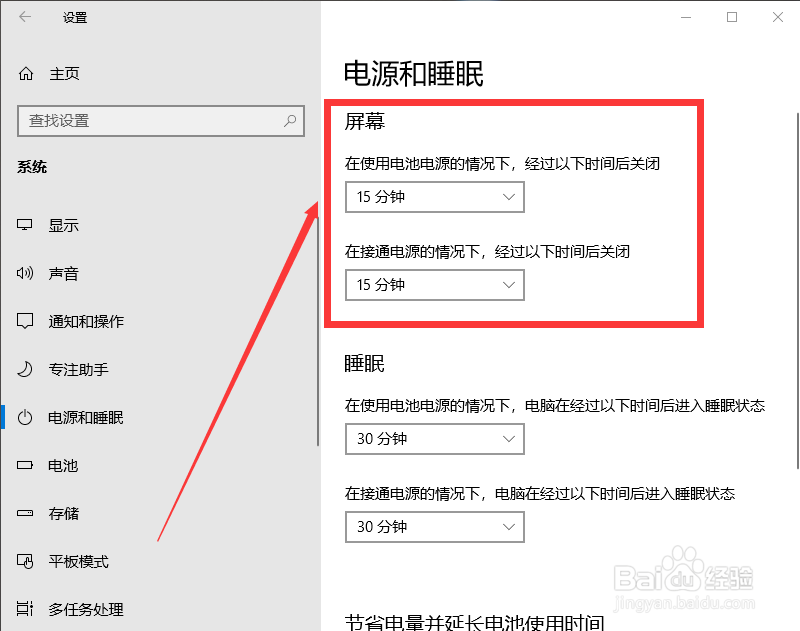Click the 通知和操作 message icon

(x=24, y=321)
